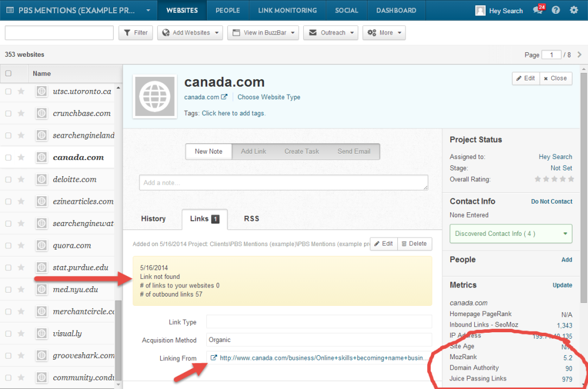This screenshot has width=588, height=389.
Task: Switch to the Dashboard tab
Action: [x=396, y=10]
